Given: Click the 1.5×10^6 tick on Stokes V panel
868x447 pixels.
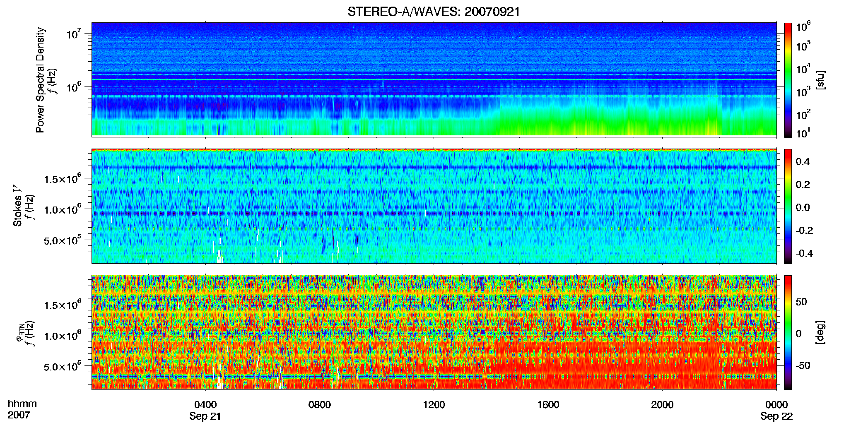Looking at the screenshot, I should coord(62,178).
